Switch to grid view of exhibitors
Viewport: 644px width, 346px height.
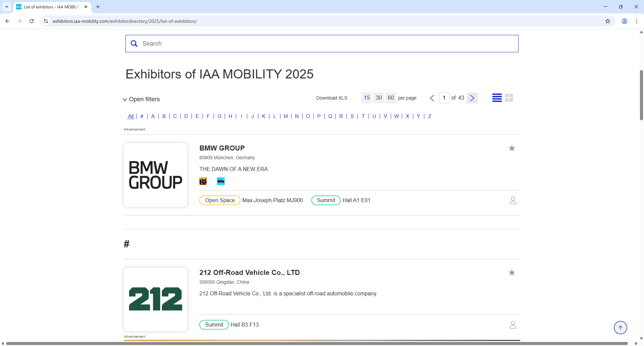pyautogui.click(x=508, y=98)
